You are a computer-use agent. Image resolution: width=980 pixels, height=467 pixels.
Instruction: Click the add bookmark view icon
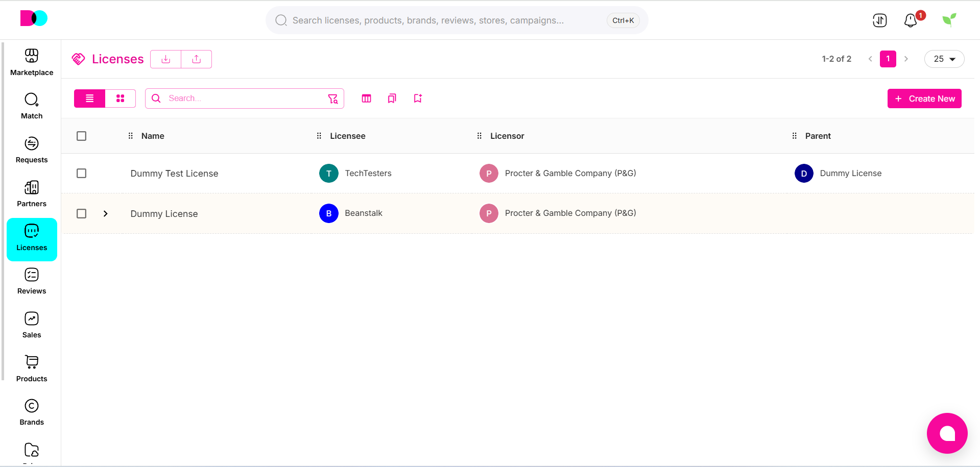coord(418,99)
